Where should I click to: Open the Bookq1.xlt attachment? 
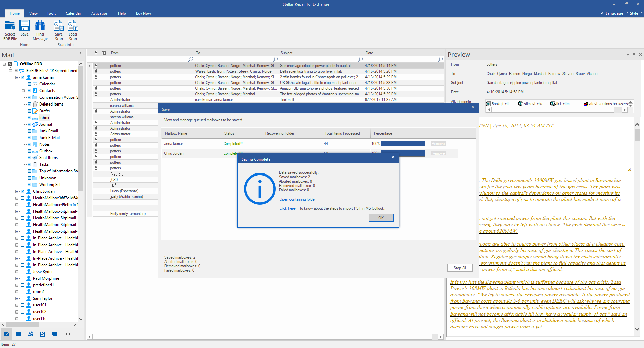coord(498,104)
